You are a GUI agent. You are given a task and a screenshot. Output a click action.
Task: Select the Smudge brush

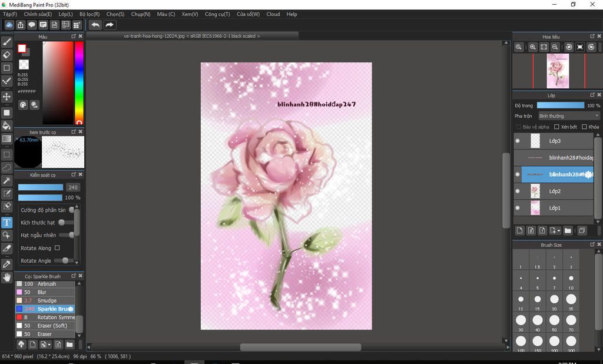[x=45, y=300]
